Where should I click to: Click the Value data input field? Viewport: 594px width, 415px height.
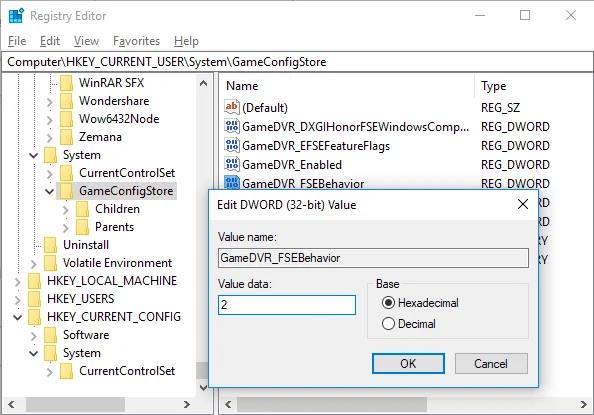[287, 305]
